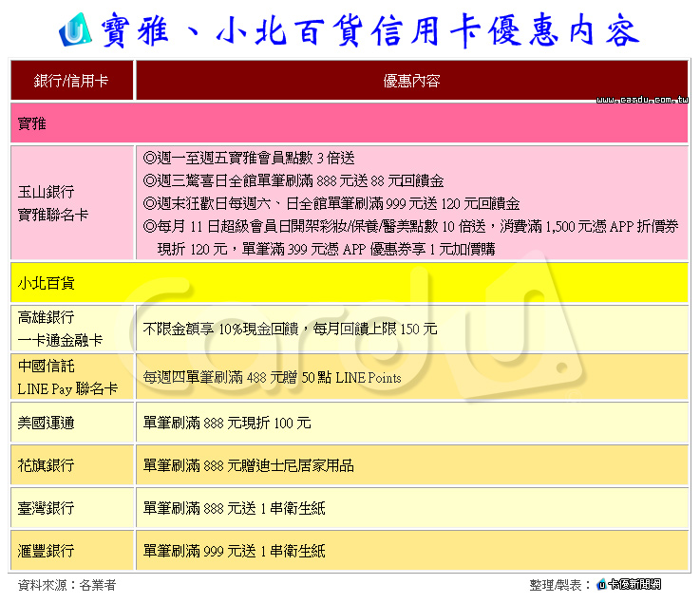The height and width of the screenshot is (603, 700).
Task: Click the 整理製表： footer label
Action: click(x=560, y=585)
